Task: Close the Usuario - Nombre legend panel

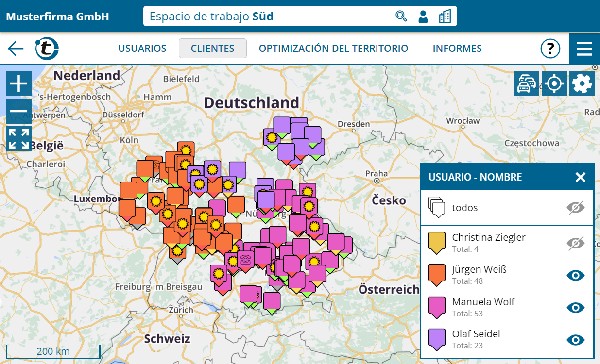Action: click(581, 177)
